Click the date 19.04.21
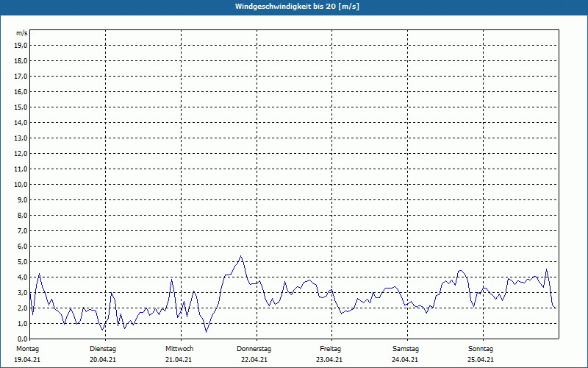This screenshot has width=588, height=368. coord(27,360)
